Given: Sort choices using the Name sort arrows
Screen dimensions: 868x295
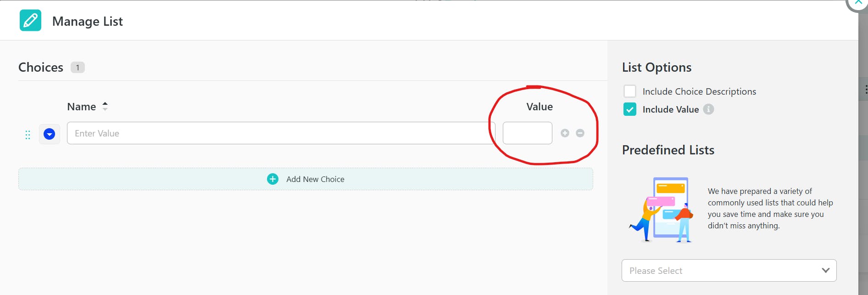Looking at the screenshot, I should click(105, 106).
